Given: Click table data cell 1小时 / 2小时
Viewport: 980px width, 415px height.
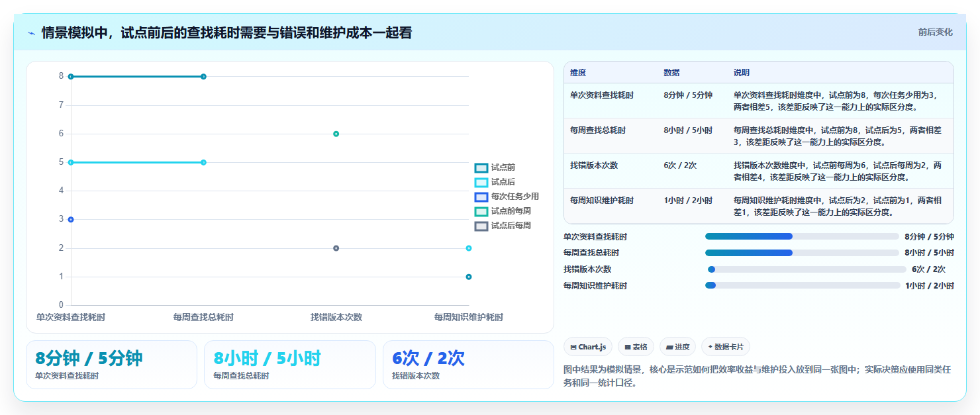Looking at the screenshot, I should pyautogui.click(x=688, y=201).
